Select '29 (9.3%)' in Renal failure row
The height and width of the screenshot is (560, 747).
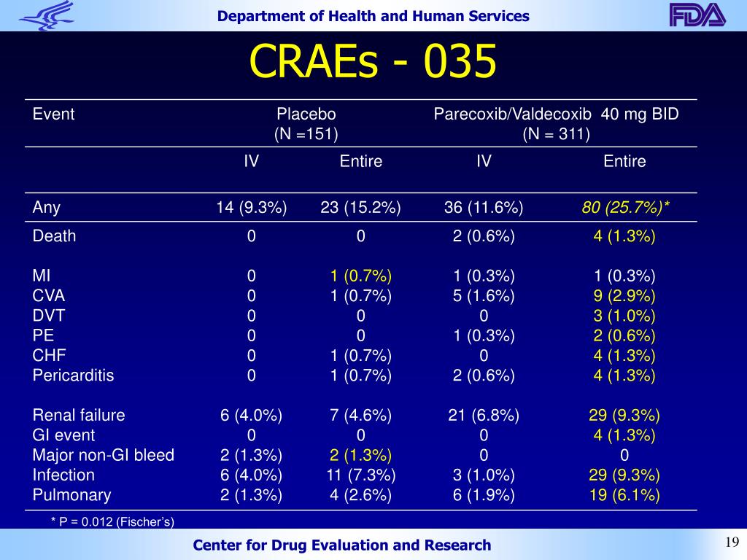click(x=624, y=415)
